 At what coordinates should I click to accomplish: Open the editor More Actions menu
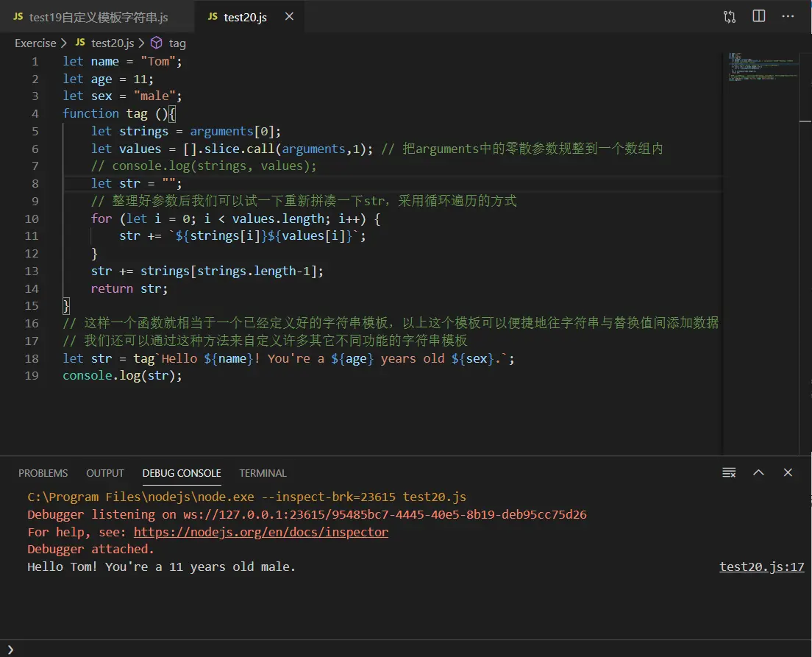pyautogui.click(x=788, y=16)
